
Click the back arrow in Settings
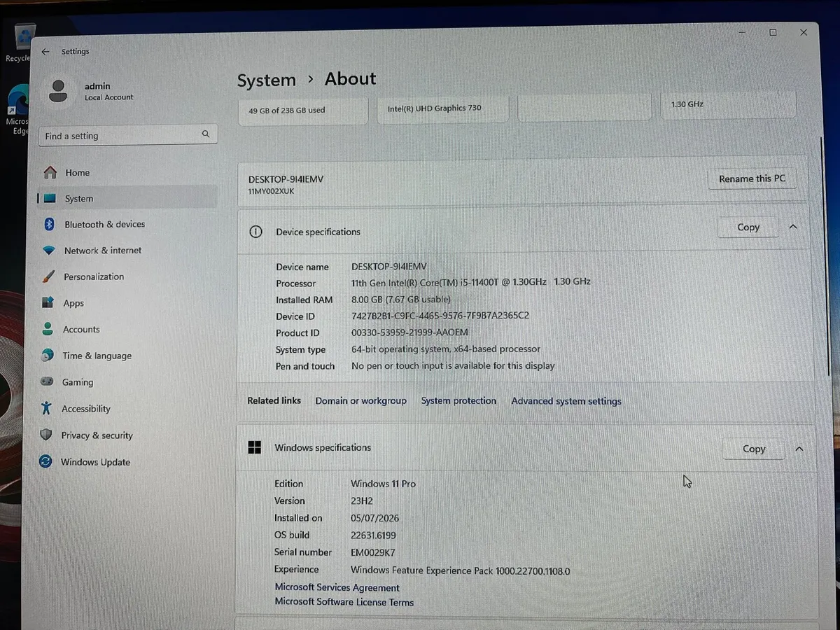click(x=45, y=52)
